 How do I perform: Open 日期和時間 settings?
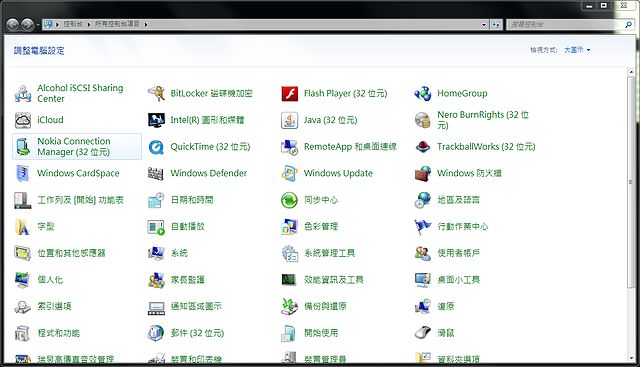[192, 200]
